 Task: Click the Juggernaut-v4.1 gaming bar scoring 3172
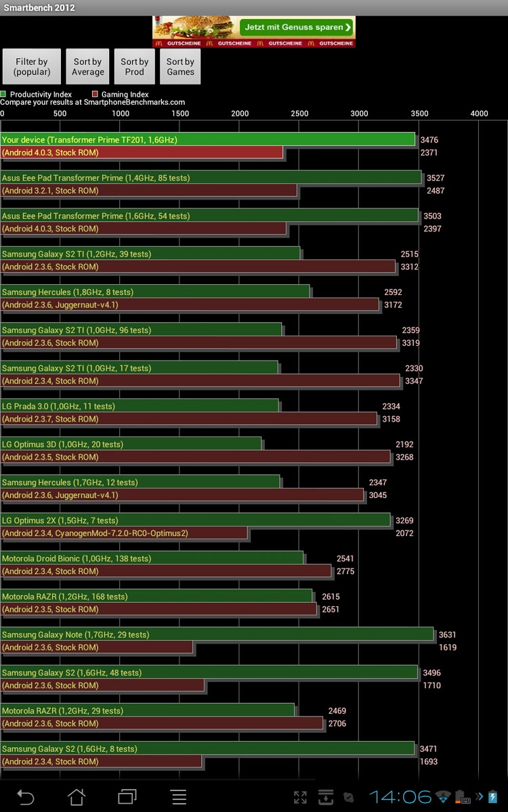tap(190, 304)
